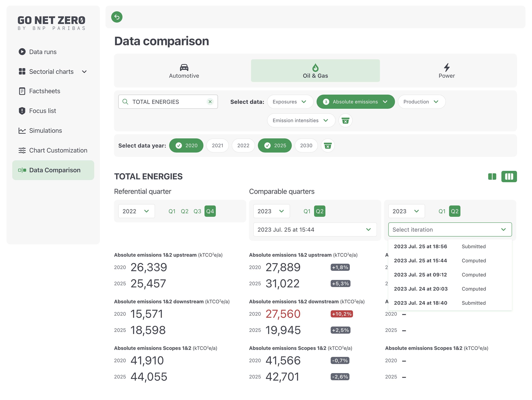Switch to three-column layout view
Viewport: 532px width, 400px height.
(x=509, y=177)
